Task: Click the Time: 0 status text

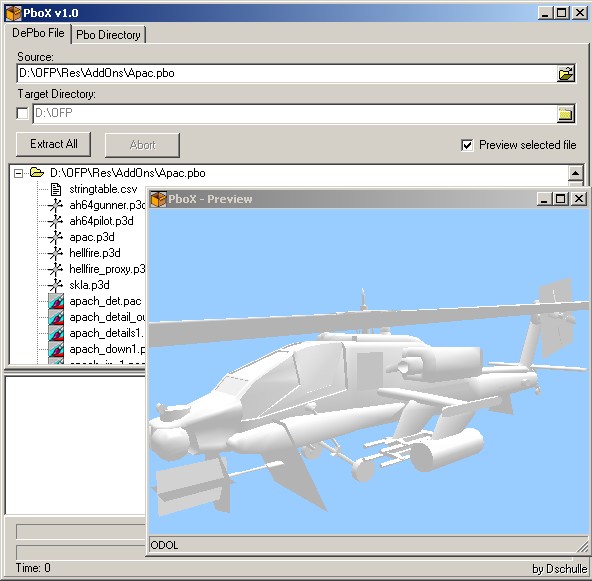Action: [33, 568]
